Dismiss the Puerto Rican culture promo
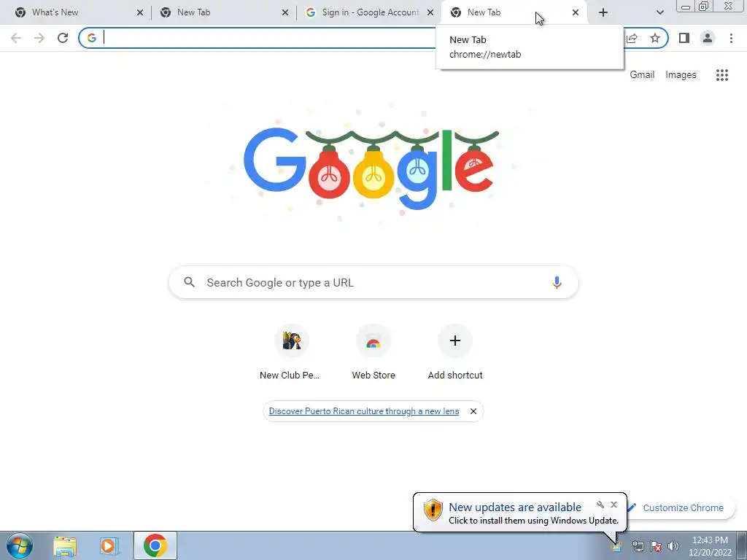Screen dimensions: 747x560 (473, 411)
